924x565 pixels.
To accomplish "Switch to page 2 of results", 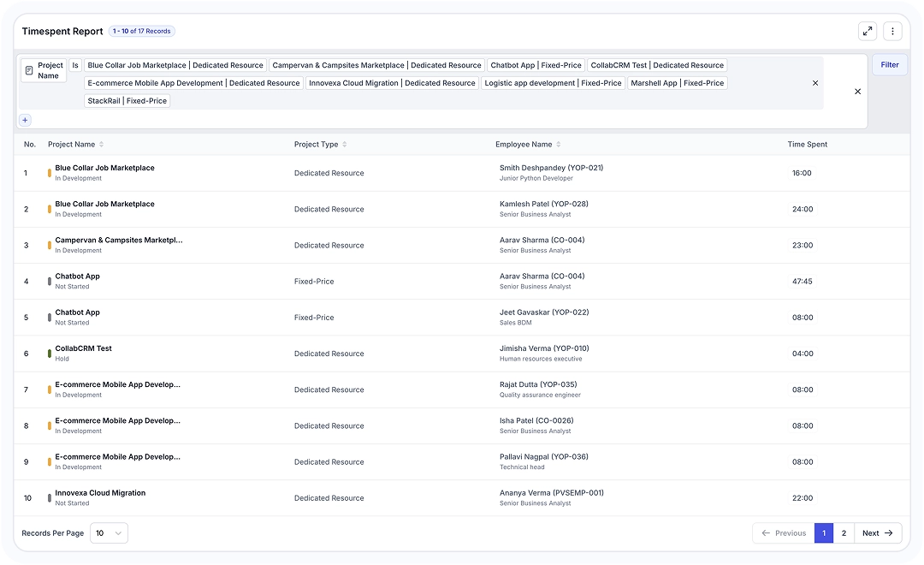I will pyautogui.click(x=844, y=532).
